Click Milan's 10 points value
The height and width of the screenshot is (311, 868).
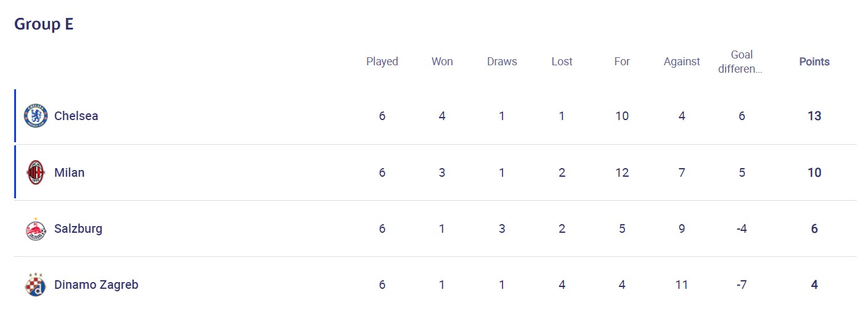click(x=814, y=172)
